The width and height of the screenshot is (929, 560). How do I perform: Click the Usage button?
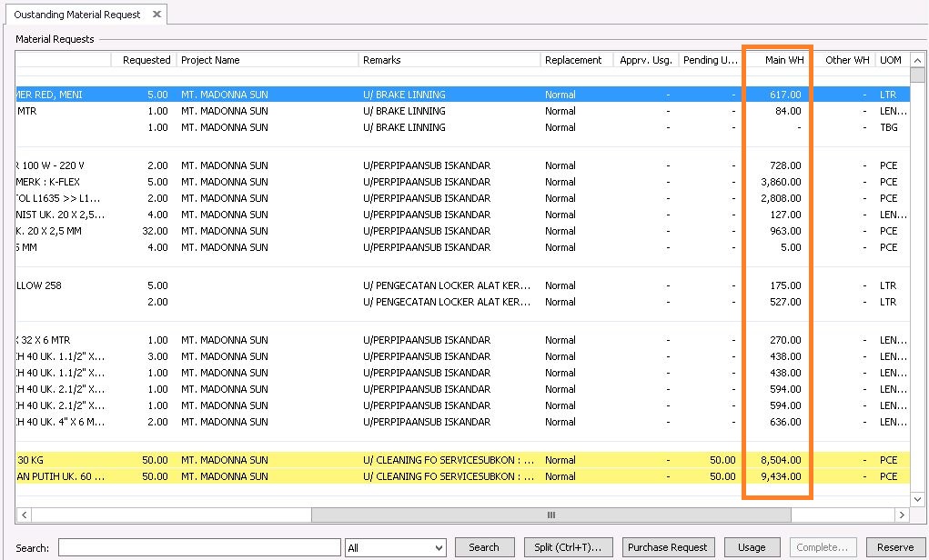(x=751, y=547)
